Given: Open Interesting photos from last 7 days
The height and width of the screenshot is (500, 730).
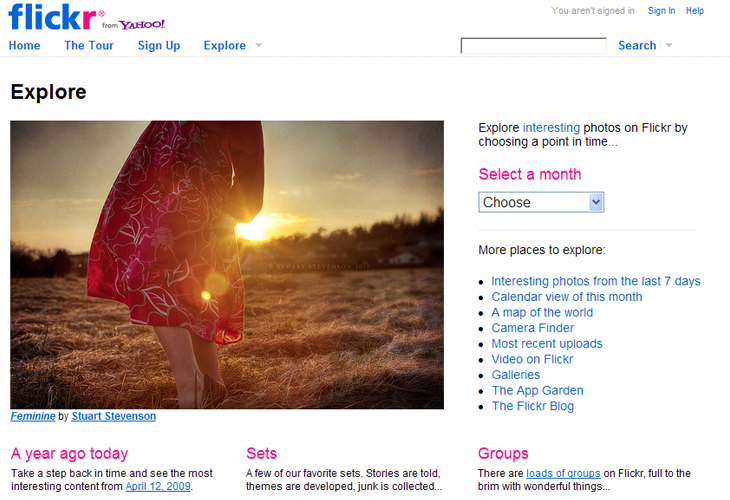Looking at the screenshot, I should click(595, 281).
